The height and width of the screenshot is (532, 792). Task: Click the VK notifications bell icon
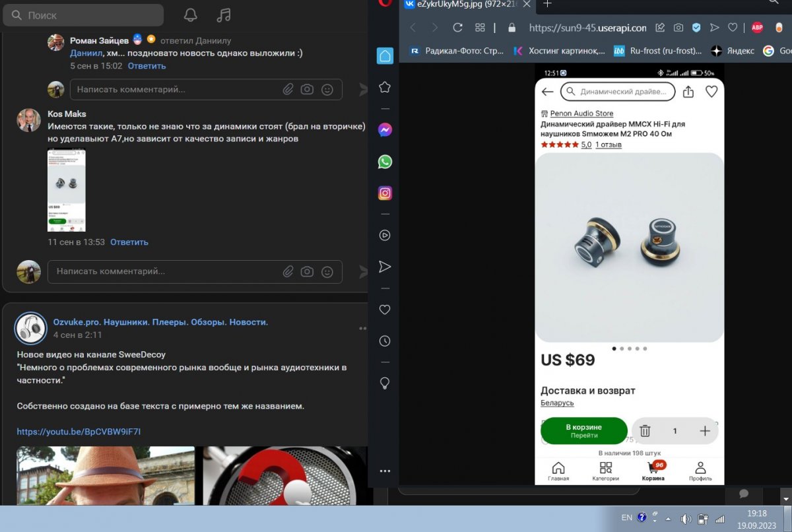click(x=190, y=15)
